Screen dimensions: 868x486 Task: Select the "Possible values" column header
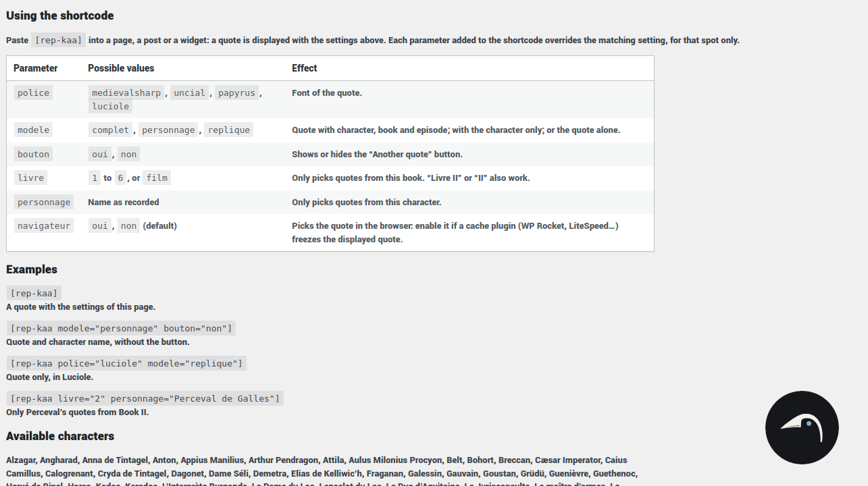121,68
